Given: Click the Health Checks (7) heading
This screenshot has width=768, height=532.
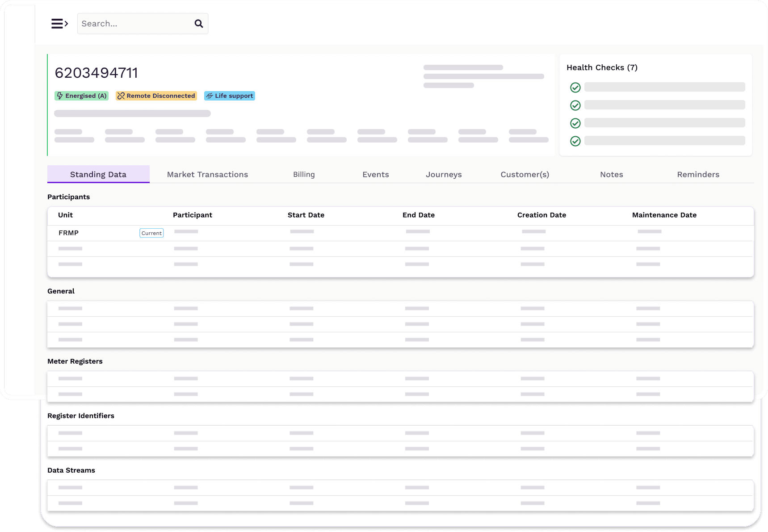Looking at the screenshot, I should [602, 67].
